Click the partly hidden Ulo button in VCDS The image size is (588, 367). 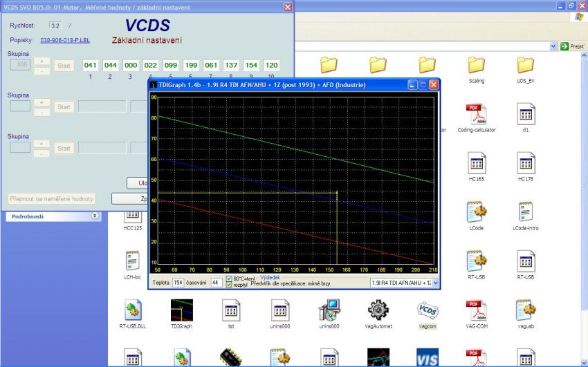point(138,183)
